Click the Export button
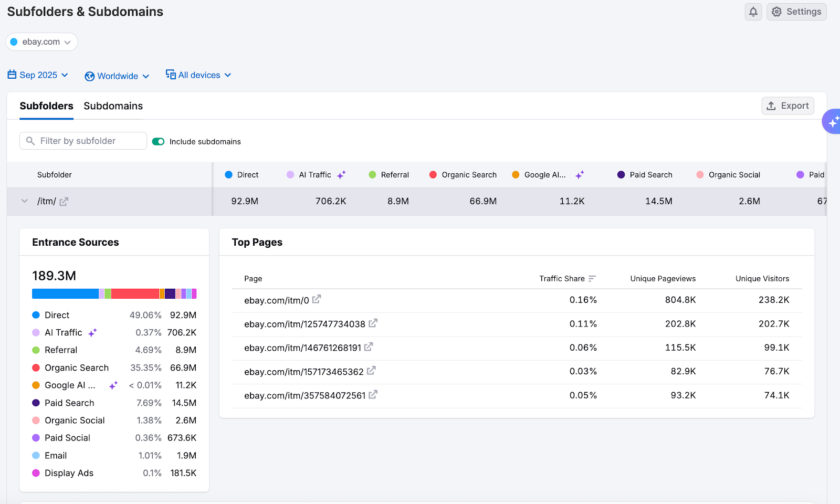The width and height of the screenshot is (840, 504). 787,106
